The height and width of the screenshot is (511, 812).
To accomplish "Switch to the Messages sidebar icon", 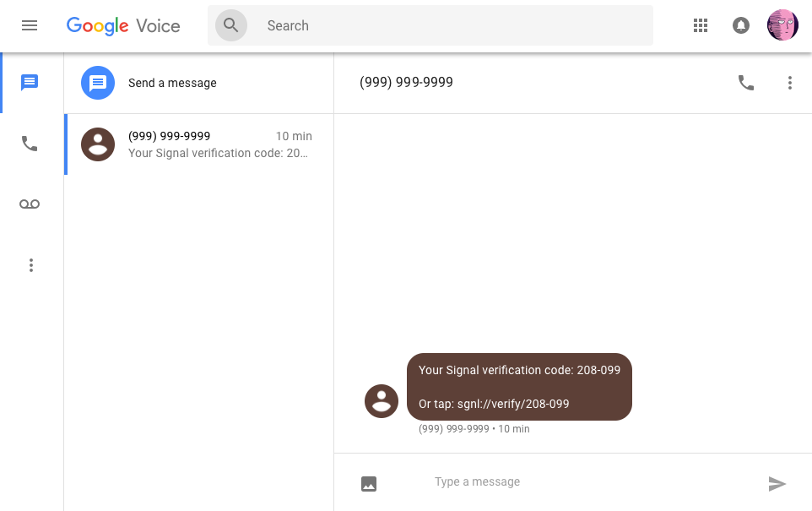I will (30, 82).
